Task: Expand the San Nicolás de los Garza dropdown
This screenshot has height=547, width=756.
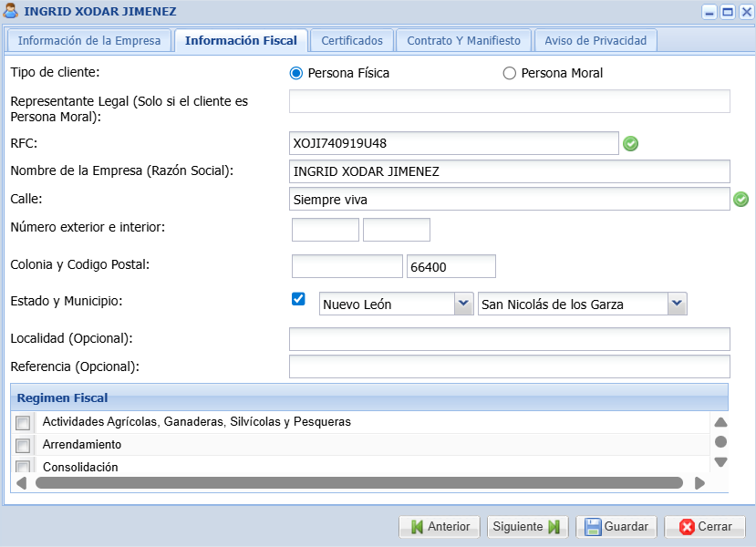Action: pyautogui.click(x=676, y=304)
